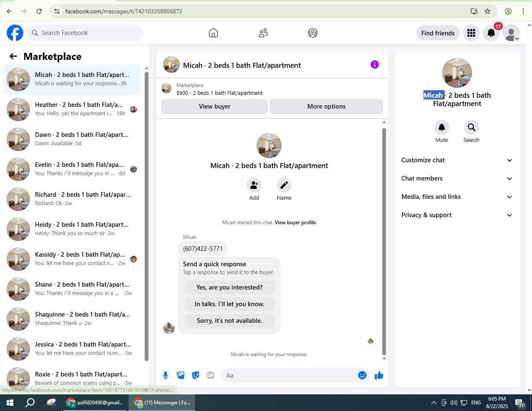Click listing text '$900 - 2 beds 1 bath Flat/apartment'

pos(220,93)
